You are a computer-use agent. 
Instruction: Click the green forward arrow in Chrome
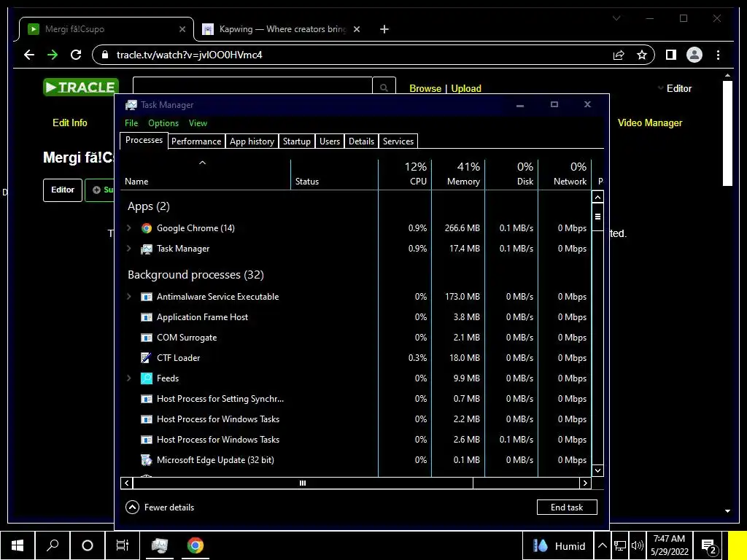coord(53,55)
